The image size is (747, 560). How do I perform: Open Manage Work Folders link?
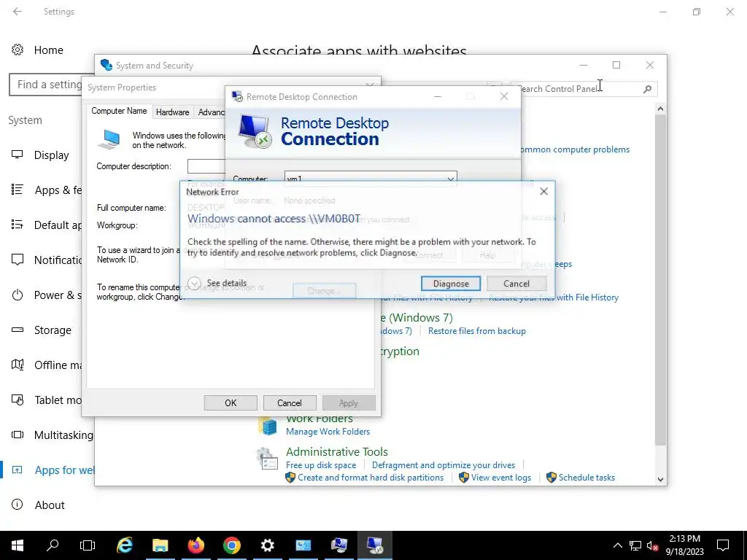pos(328,432)
